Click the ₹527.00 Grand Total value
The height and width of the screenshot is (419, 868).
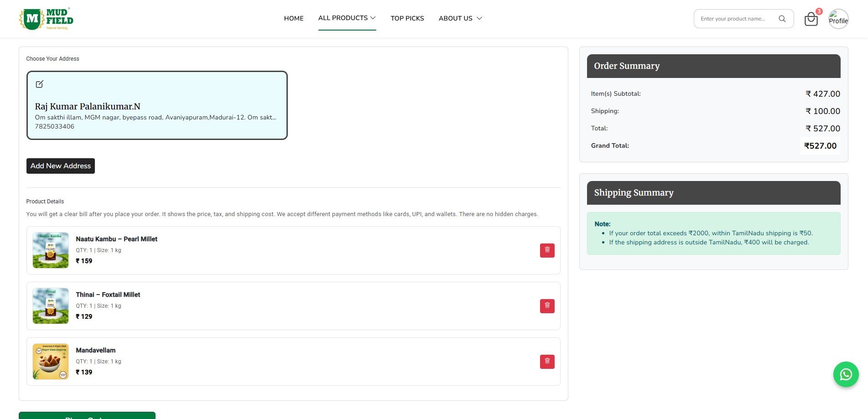(x=820, y=146)
